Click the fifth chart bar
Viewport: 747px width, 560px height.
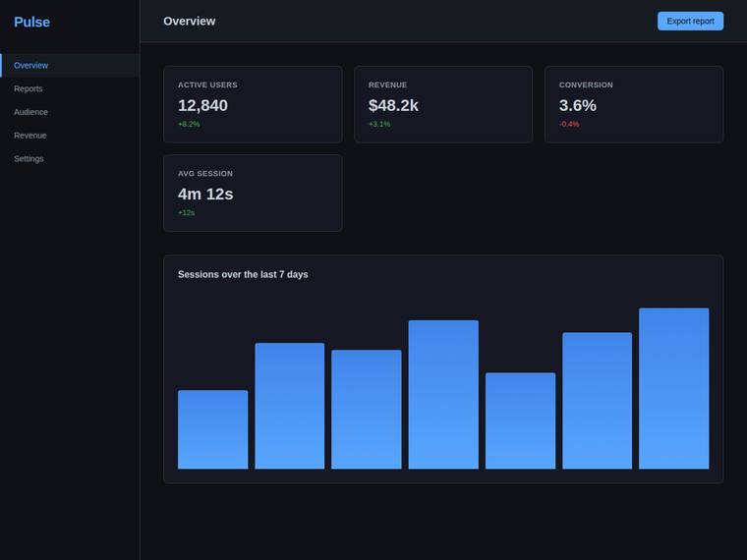pyautogui.click(x=520, y=420)
